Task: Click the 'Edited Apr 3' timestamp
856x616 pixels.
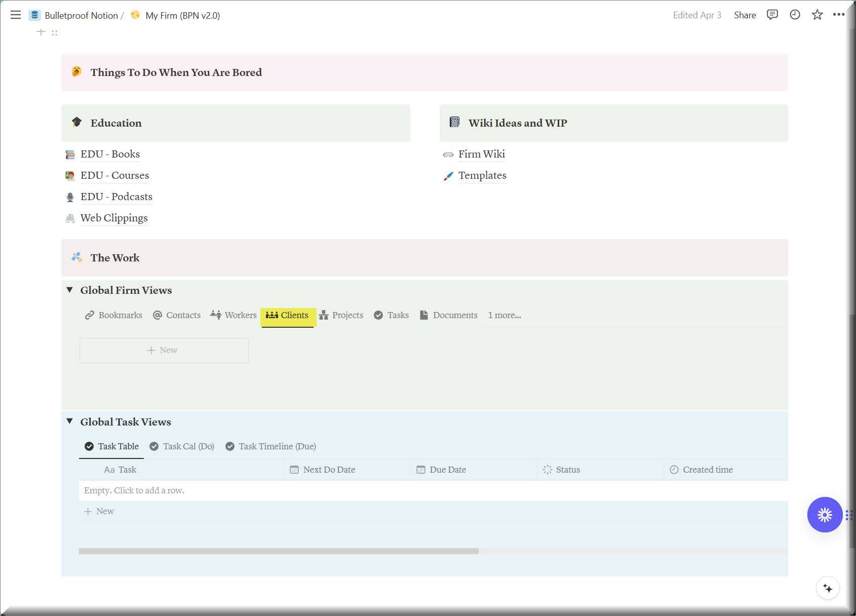Action: coord(697,15)
